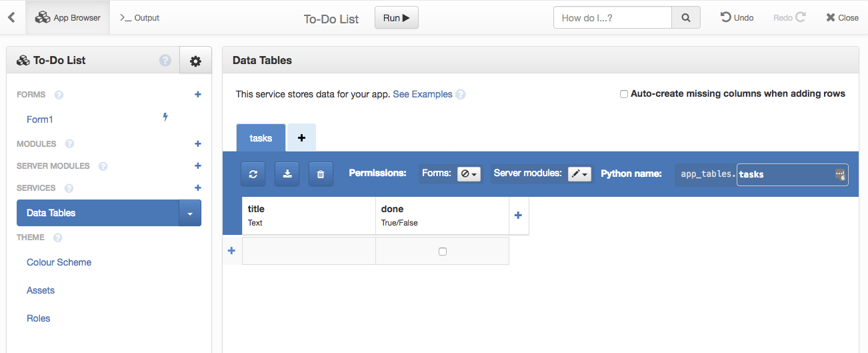Click the search magnifier icon
The image size is (868, 353).
pos(686,18)
